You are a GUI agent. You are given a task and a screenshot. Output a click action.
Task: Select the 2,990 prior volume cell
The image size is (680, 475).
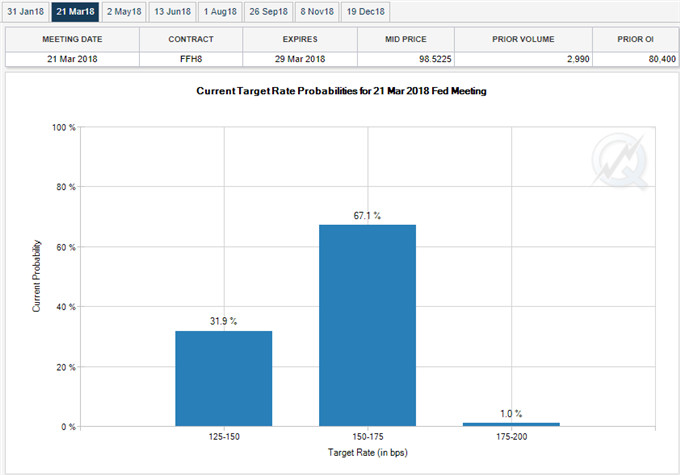pos(523,59)
